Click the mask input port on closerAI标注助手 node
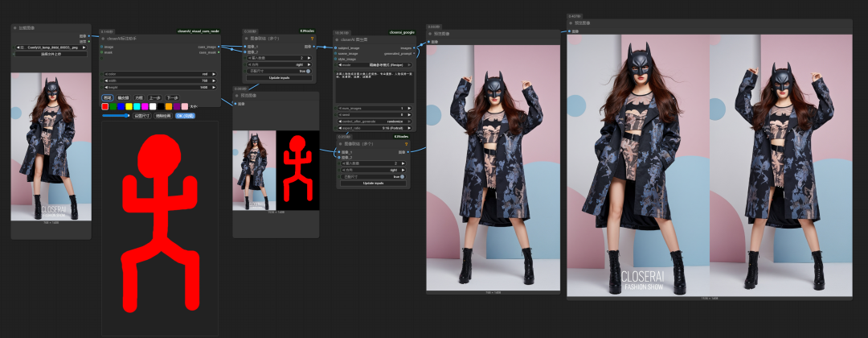Viewport: 868px width, 338px height. (x=102, y=52)
